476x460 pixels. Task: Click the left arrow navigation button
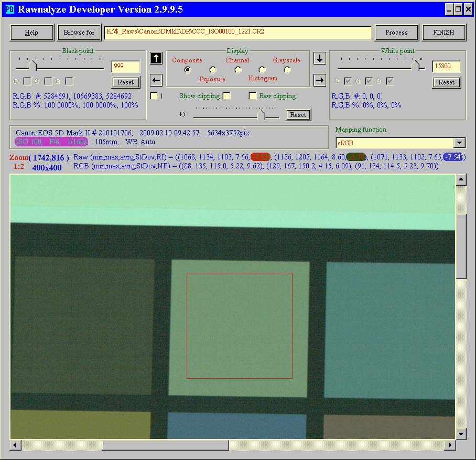156,80
